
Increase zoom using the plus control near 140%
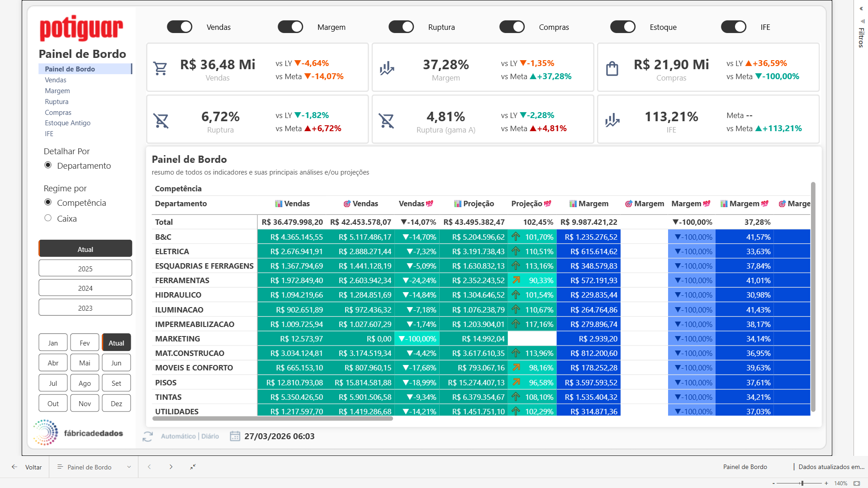pyautogui.click(x=827, y=482)
